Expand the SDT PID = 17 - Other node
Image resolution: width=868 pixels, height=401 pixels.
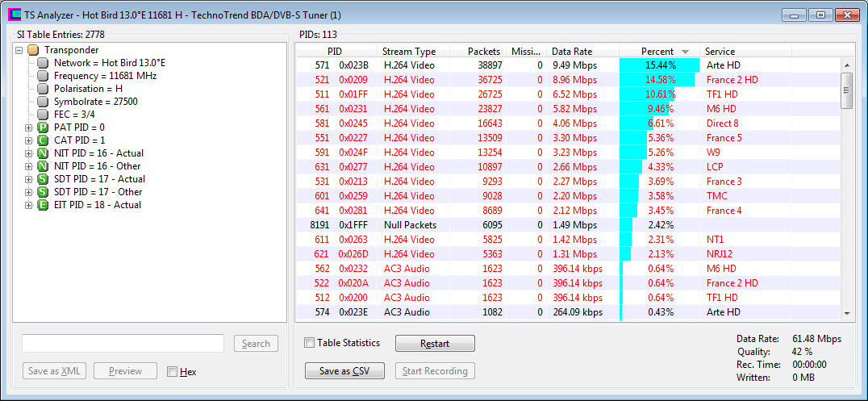click(x=30, y=192)
